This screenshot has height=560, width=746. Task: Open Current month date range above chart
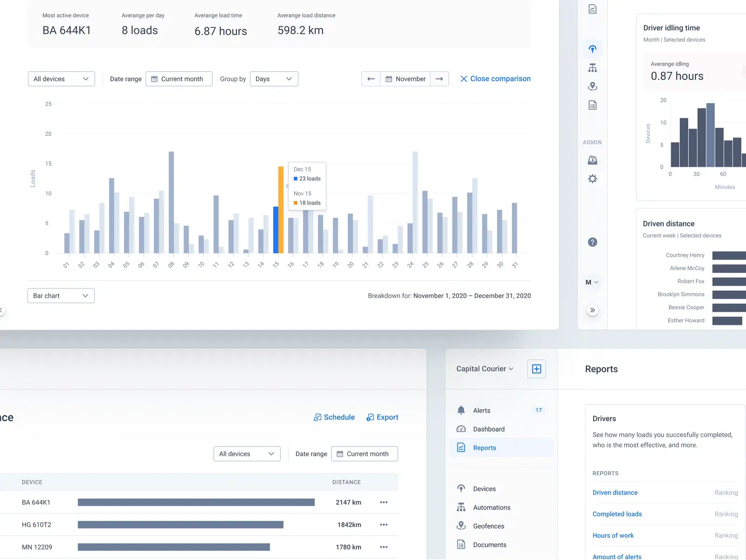click(179, 79)
